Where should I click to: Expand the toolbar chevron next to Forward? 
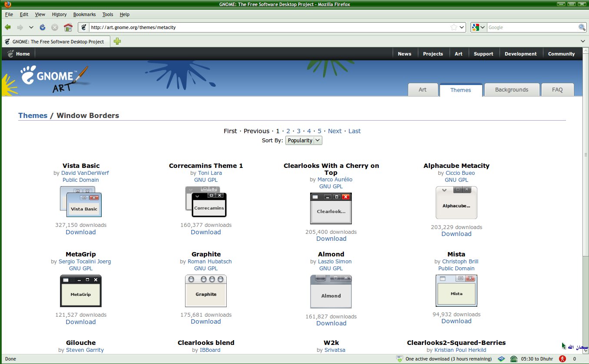click(31, 27)
